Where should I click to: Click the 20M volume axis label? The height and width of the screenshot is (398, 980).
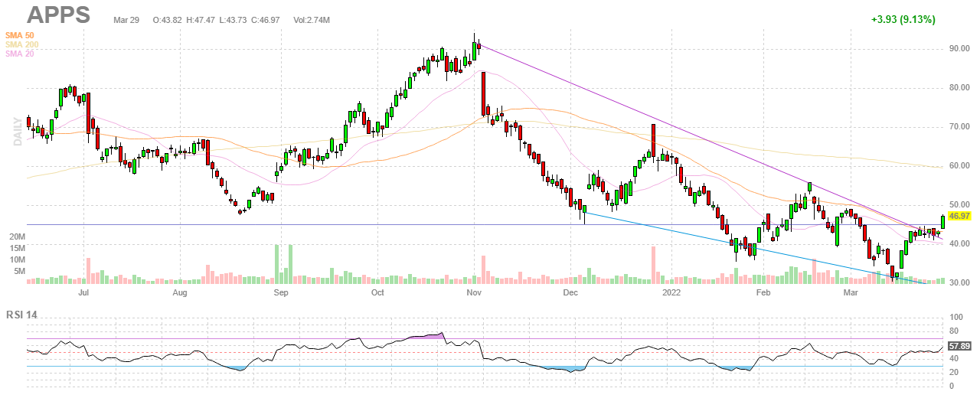point(17,238)
